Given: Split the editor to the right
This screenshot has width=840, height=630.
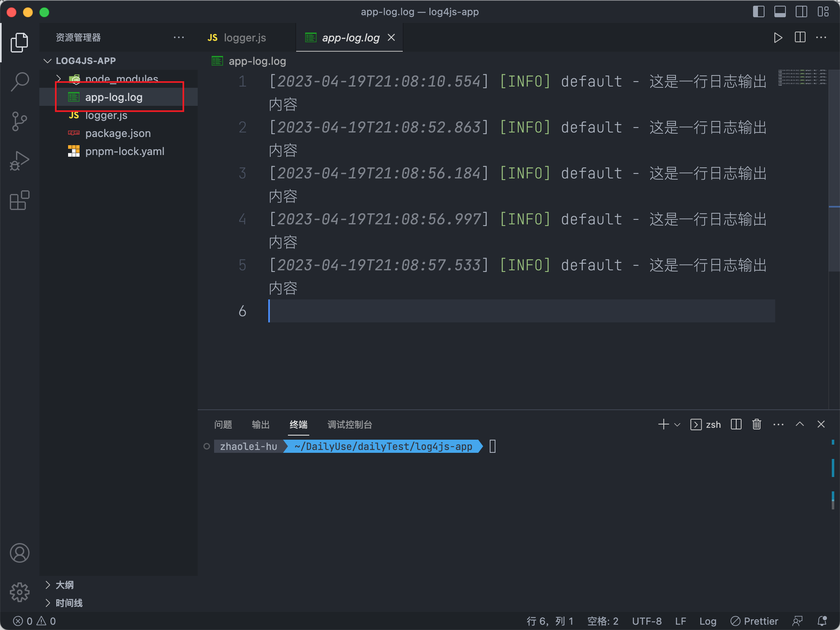Looking at the screenshot, I should [x=800, y=38].
